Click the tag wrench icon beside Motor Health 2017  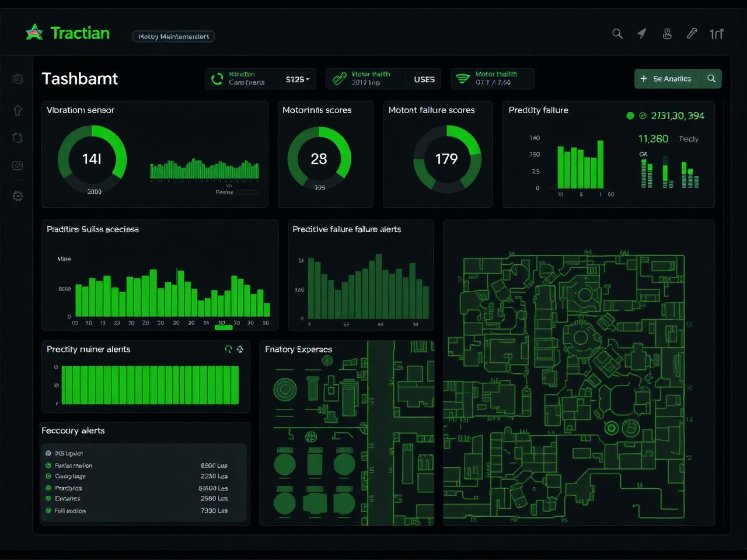(339, 79)
